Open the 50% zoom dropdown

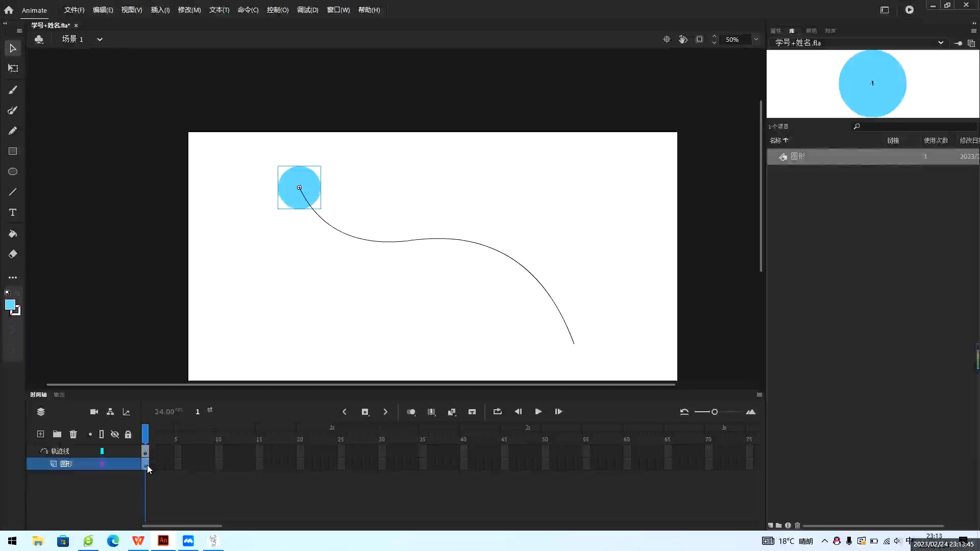pyautogui.click(x=756, y=39)
